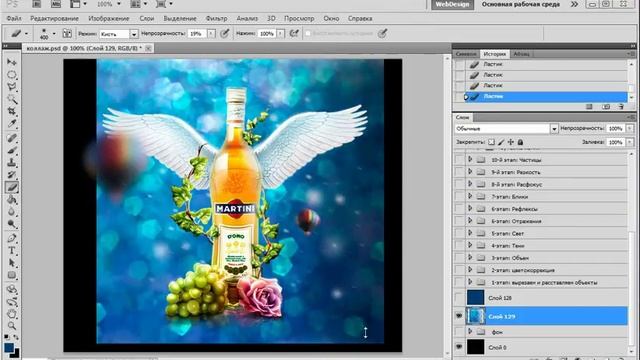Image resolution: width=640 pixels, height=360 pixels.
Task: Delete current history state trash icon
Action: coord(621,107)
